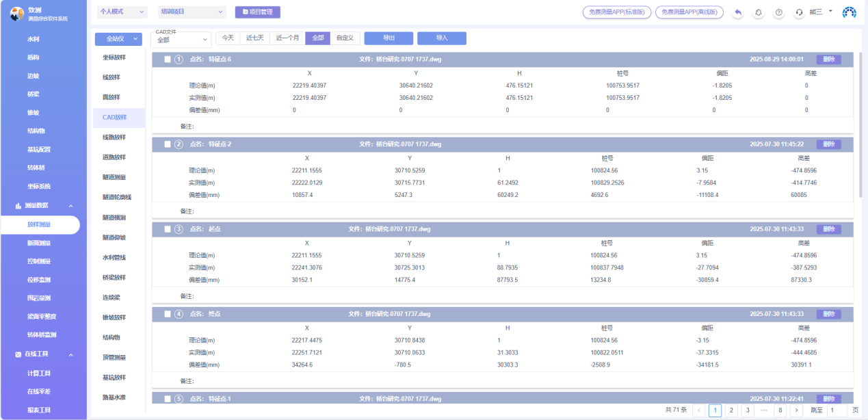Click the back arrow icon in top bar
This screenshot has height=420, width=868.
coord(737,12)
